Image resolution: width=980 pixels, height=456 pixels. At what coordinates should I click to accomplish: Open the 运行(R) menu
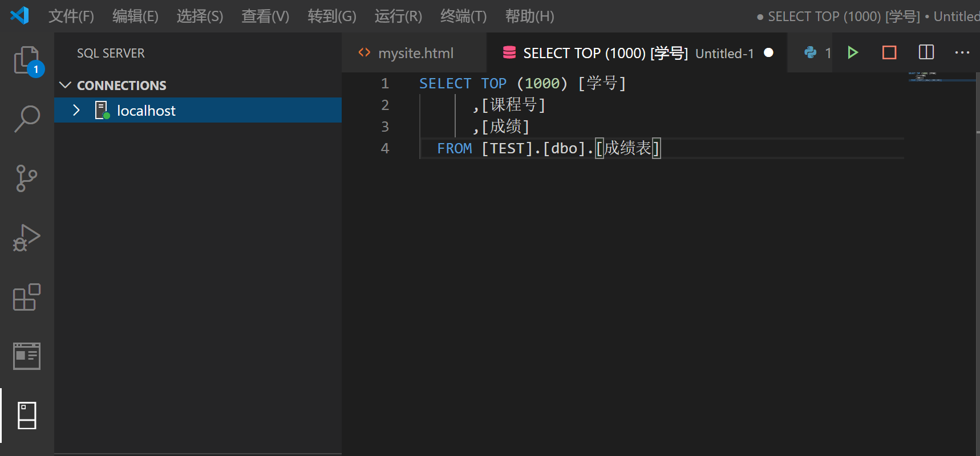pyautogui.click(x=398, y=16)
